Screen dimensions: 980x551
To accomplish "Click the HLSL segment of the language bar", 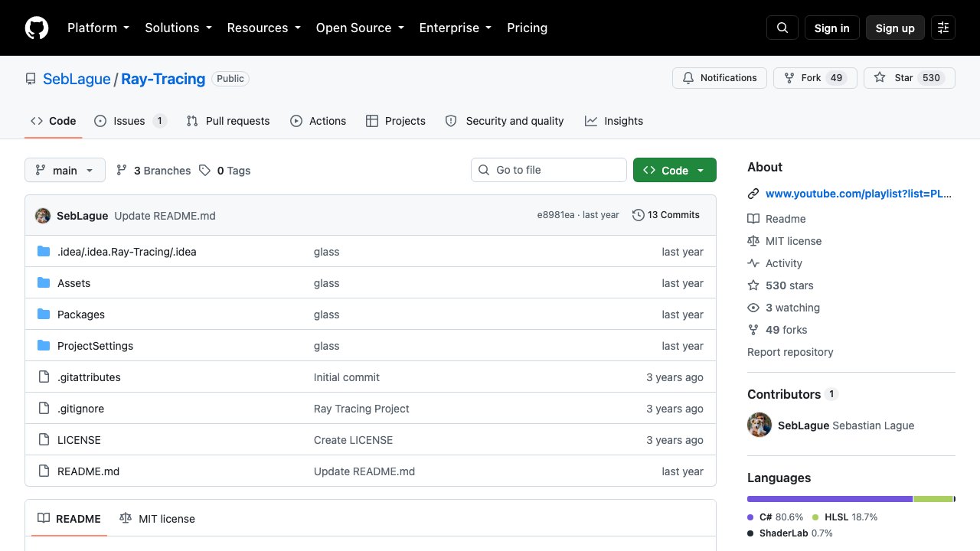I will (933, 499).
